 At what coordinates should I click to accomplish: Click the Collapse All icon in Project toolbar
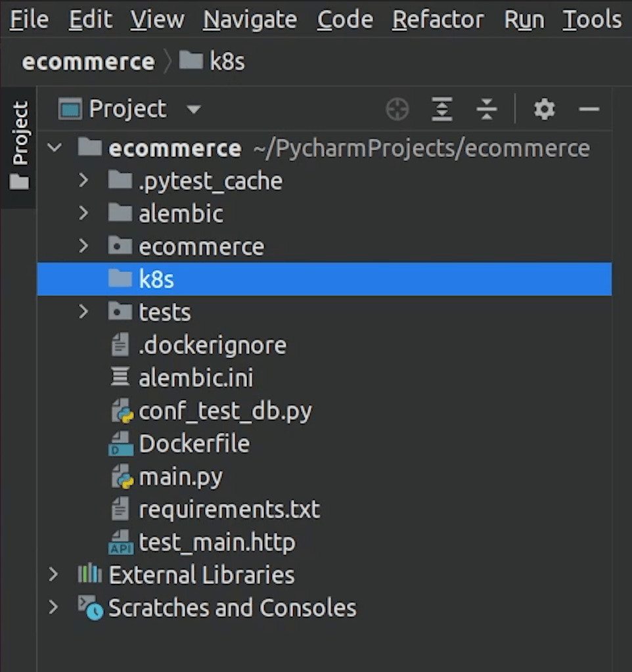tap(486, 109)
